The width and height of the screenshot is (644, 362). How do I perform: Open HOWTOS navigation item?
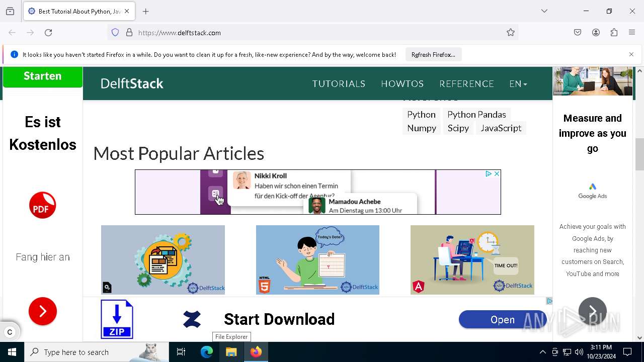(402, 84)
